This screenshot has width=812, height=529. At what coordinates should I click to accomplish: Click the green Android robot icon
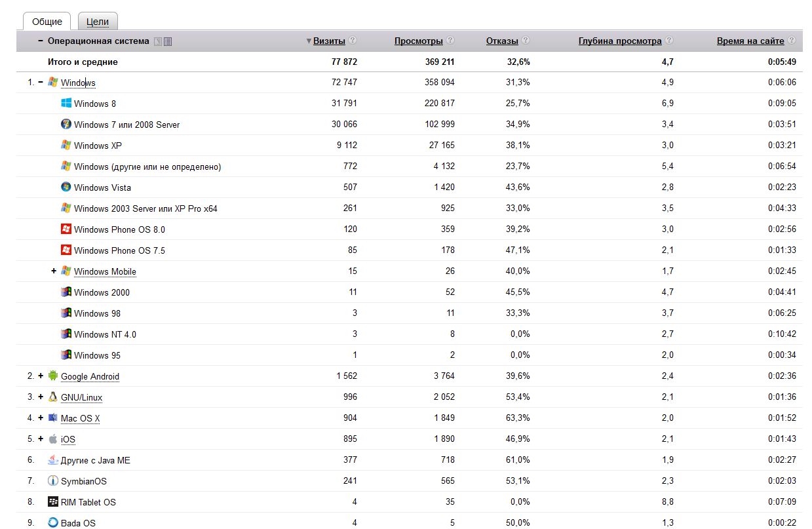tap(53, 376)
